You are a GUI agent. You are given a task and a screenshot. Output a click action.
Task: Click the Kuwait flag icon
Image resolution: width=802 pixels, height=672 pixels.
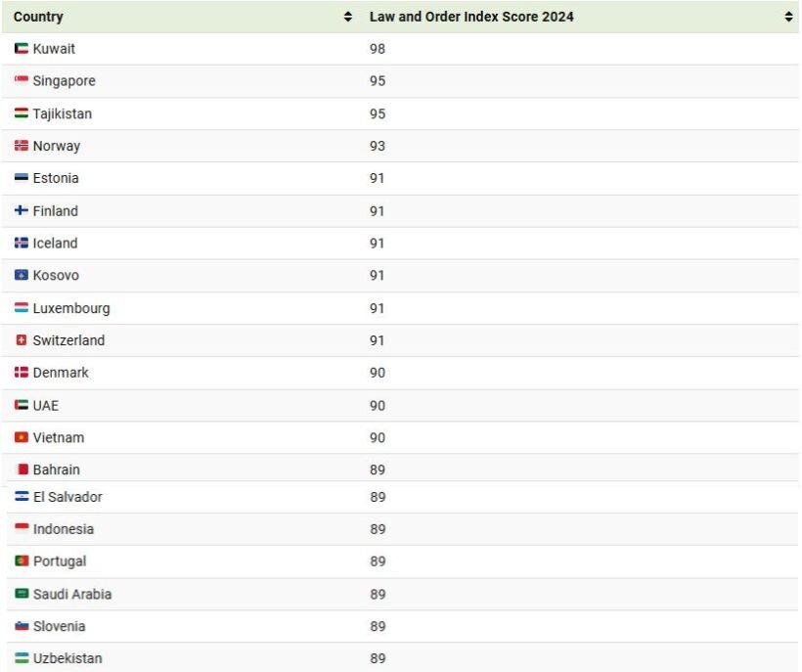22,49
